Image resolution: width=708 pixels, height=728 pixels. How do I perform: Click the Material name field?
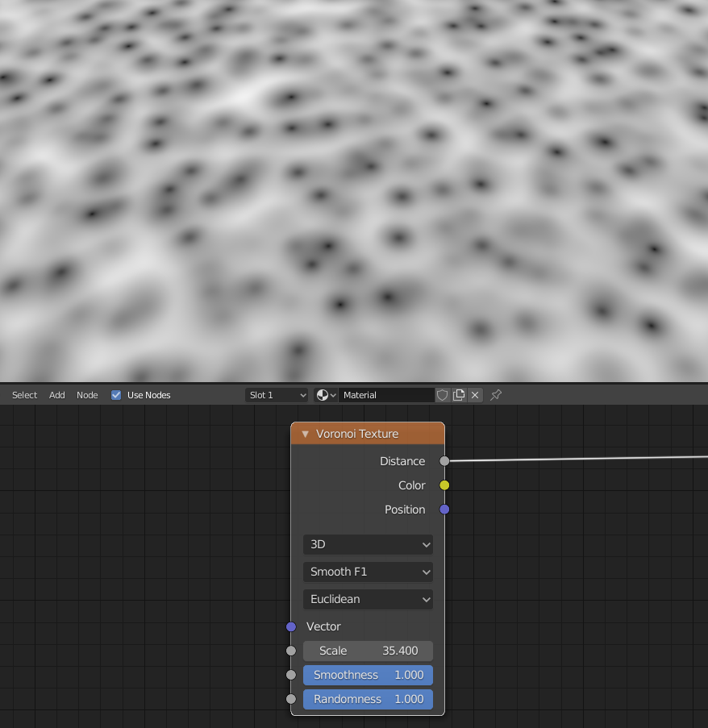pyautogui.click(x=387, y=395)
